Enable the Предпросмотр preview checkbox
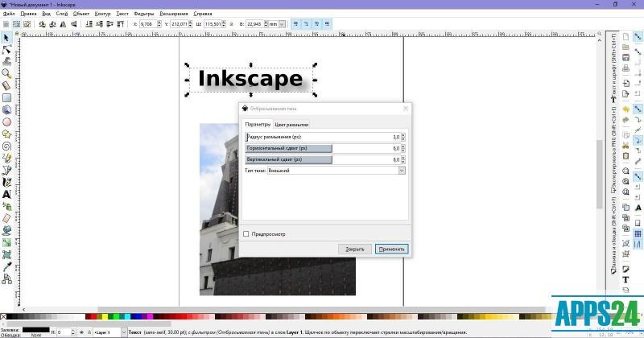This screenshot has height=338, width=644. tap(246, 234)
